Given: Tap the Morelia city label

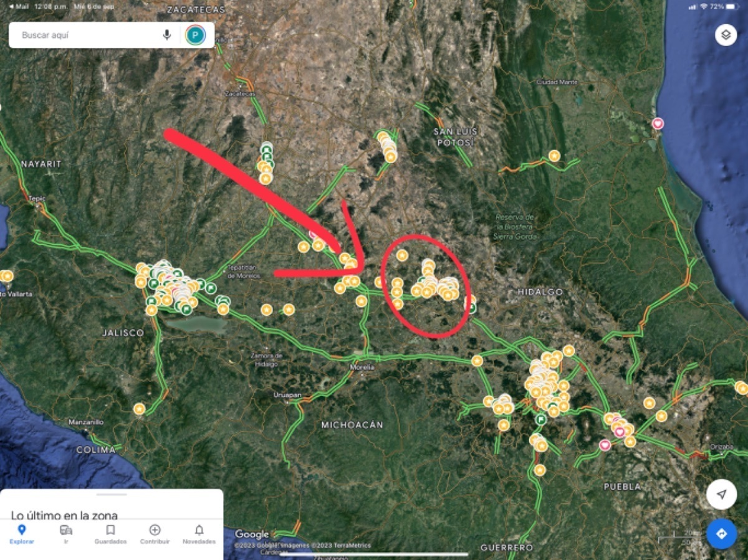Looking at the screenshot, I should [x=362, y=368].
